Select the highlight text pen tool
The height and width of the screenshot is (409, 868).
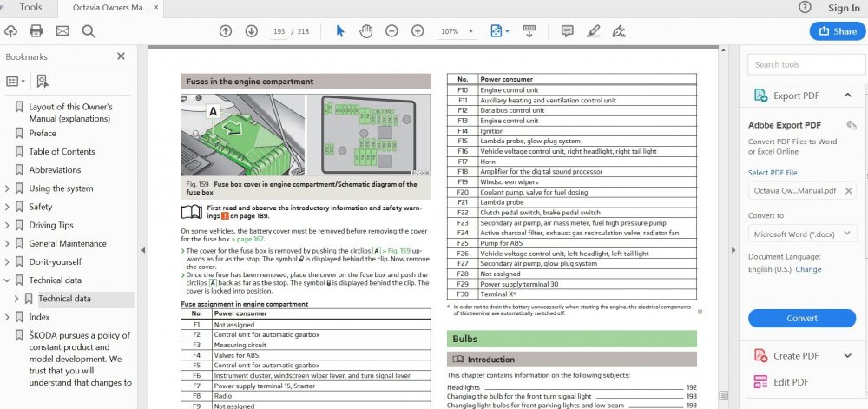[x=594, y=31]
